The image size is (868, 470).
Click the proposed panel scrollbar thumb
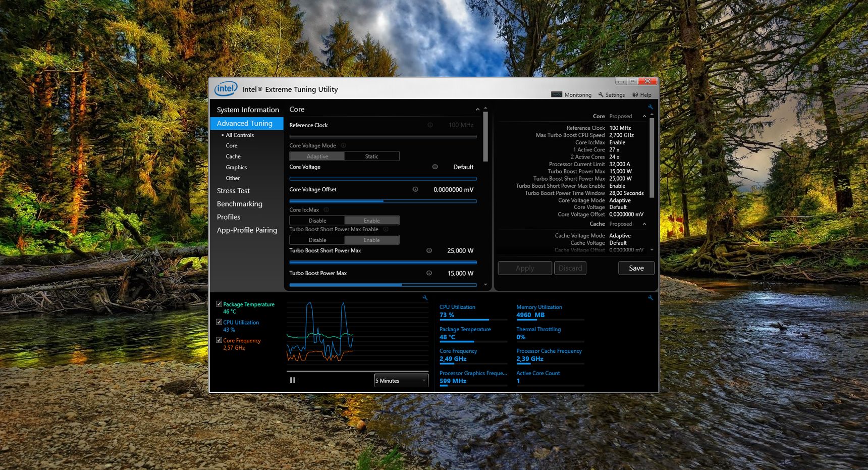tap(652, 158)
